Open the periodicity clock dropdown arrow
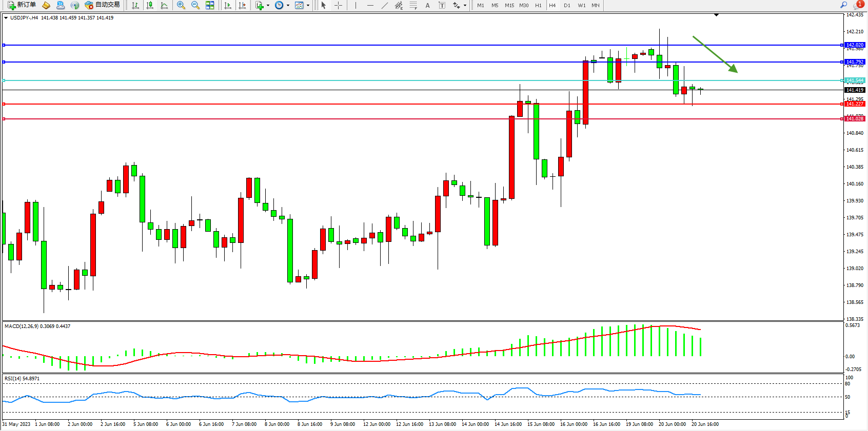 (x=288, y=5)
